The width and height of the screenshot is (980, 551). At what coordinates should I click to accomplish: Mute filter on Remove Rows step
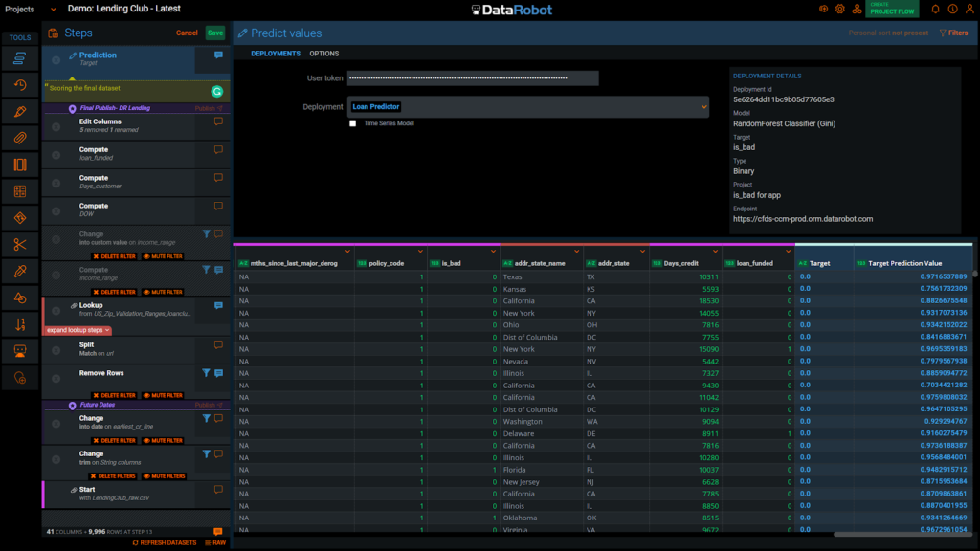163,395
